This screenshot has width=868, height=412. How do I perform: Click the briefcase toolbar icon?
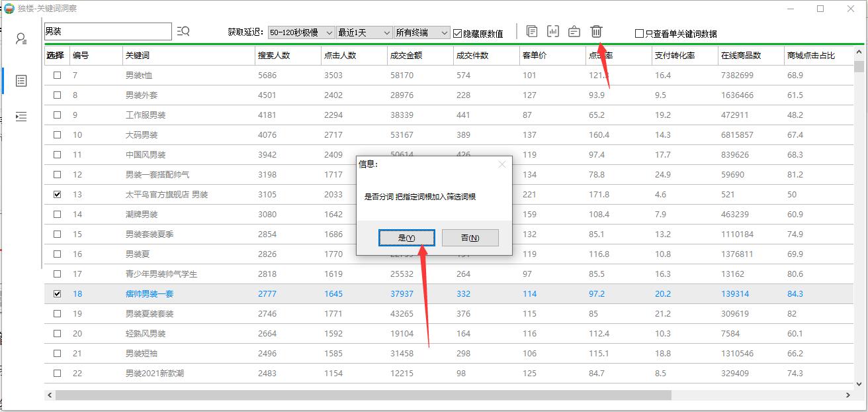574,31
